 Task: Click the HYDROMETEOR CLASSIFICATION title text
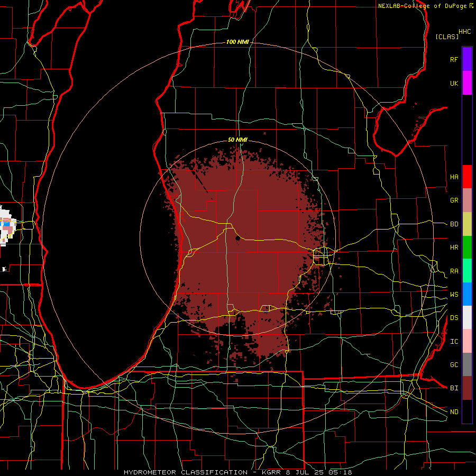click(186, 472)
